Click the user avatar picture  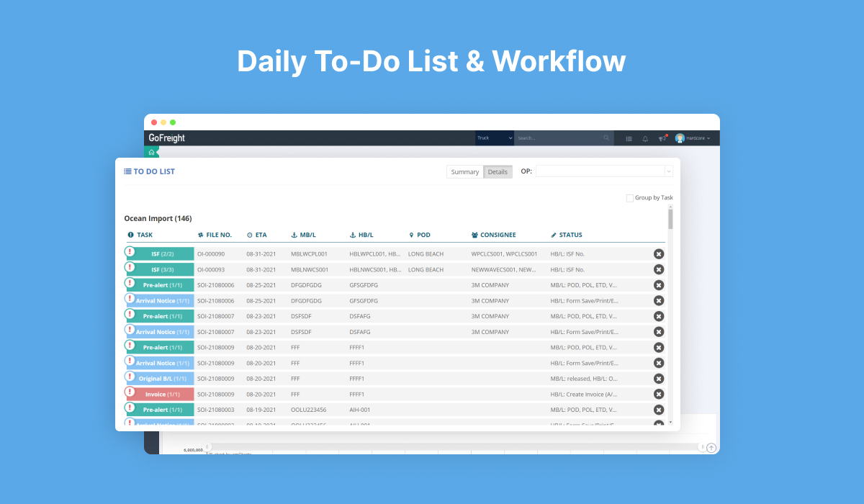[680, 138]
